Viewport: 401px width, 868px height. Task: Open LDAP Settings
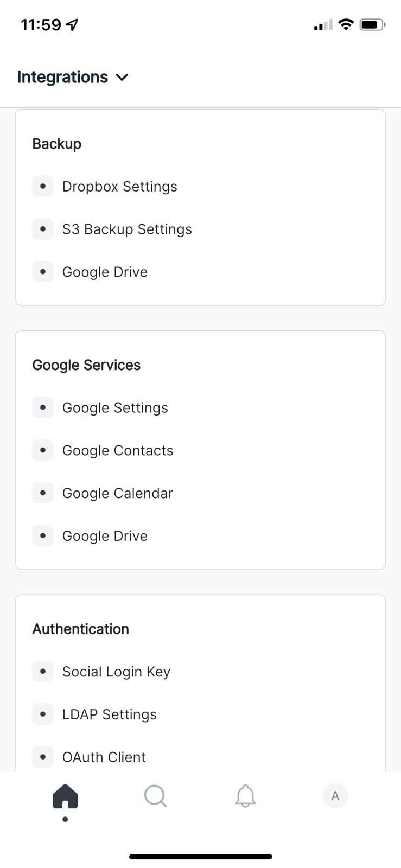pyautogui.click(x=109, y=714)
